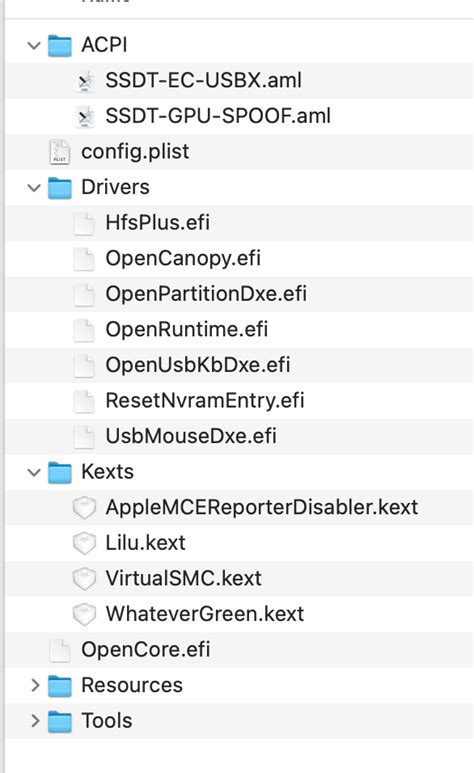Click the Lilu.kext shield icon
This screenshot has height=773, width=474.
tap(84, 543)
